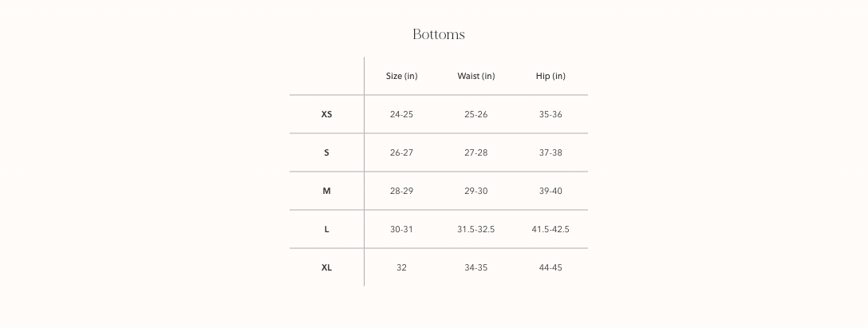Click the 37-38 hip cell
Viewport: 868px width, 328px height.
point(550,152)
